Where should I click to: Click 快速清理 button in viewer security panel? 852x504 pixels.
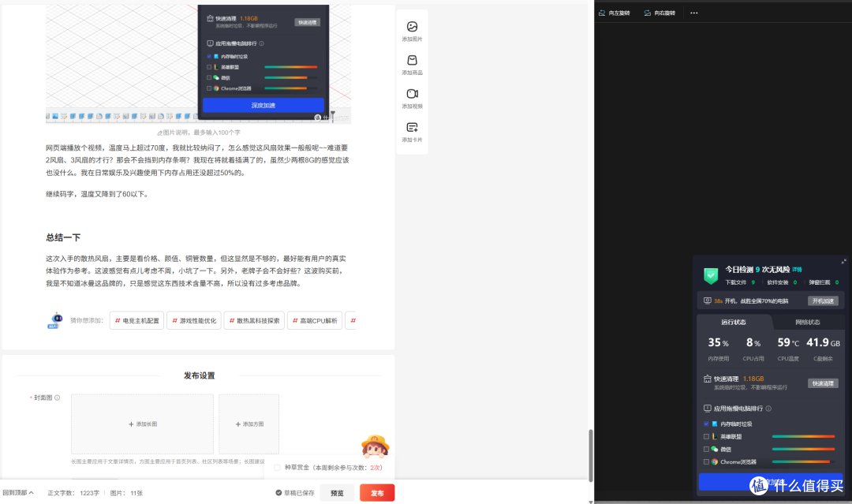click(x=823, y=383)
